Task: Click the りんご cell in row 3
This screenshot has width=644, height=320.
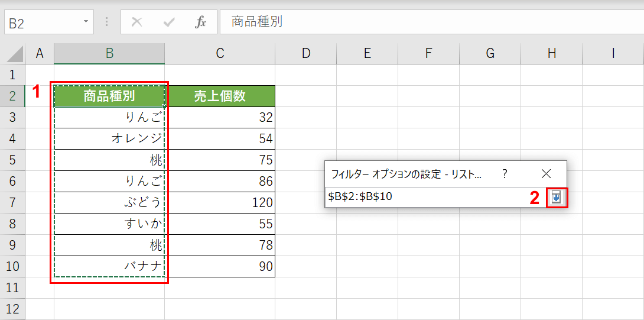Action: [109, 118]
